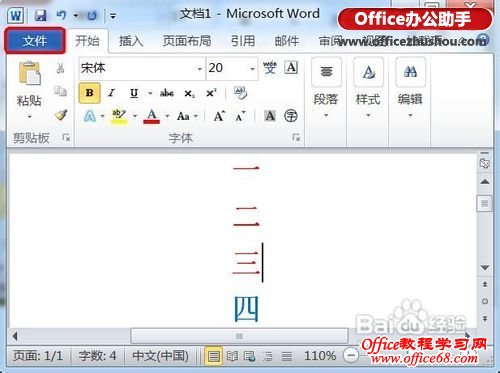500x373 pixels.
Task: Click the Clear Formatting eraser icon
Action: click(x=240, y=93)
